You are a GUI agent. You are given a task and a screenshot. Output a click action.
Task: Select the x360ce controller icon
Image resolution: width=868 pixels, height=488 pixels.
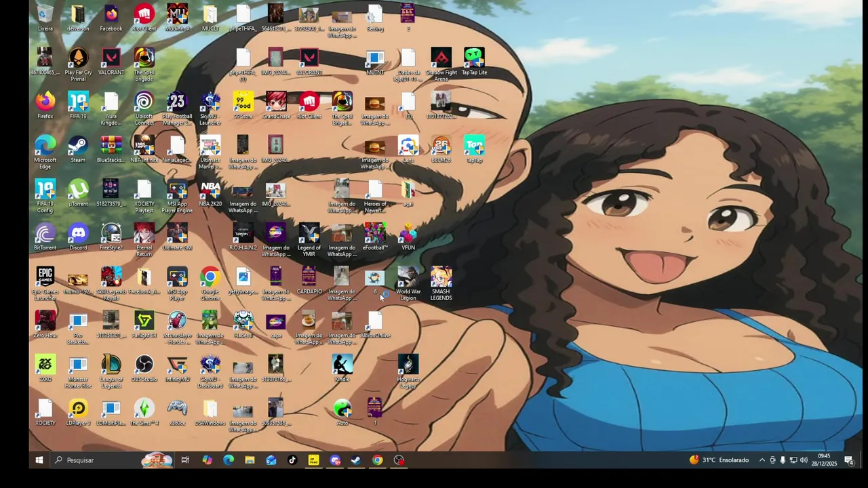[x=177, y=413]
